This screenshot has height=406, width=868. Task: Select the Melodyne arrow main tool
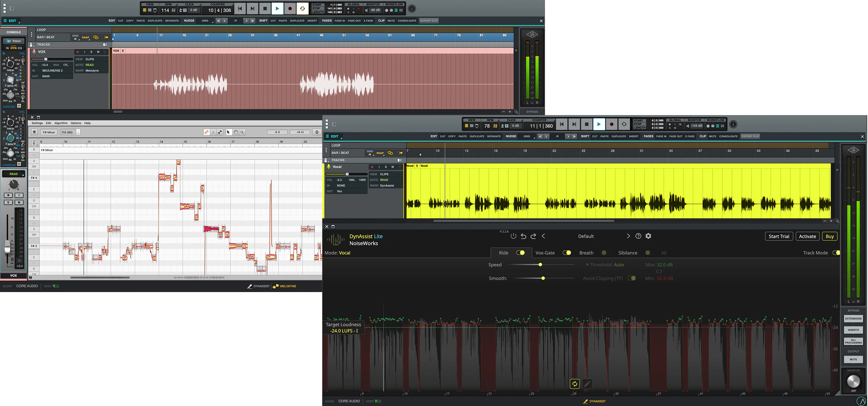pos(228,132)
